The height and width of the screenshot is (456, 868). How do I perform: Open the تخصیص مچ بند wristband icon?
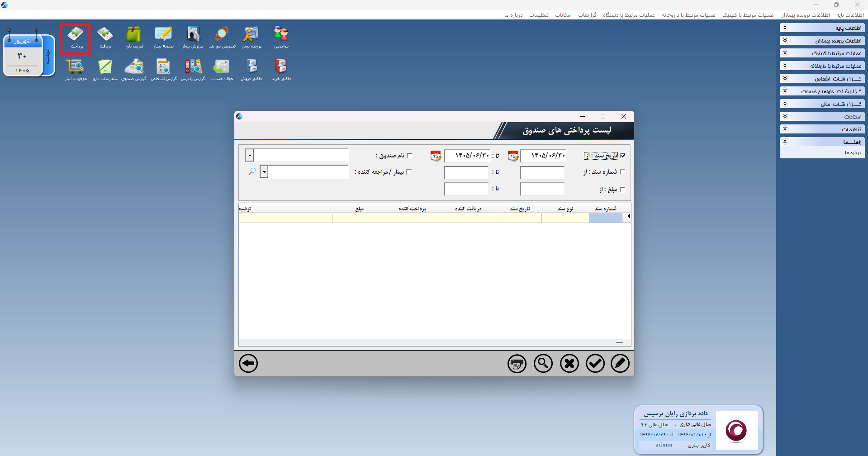coord(222,38)
